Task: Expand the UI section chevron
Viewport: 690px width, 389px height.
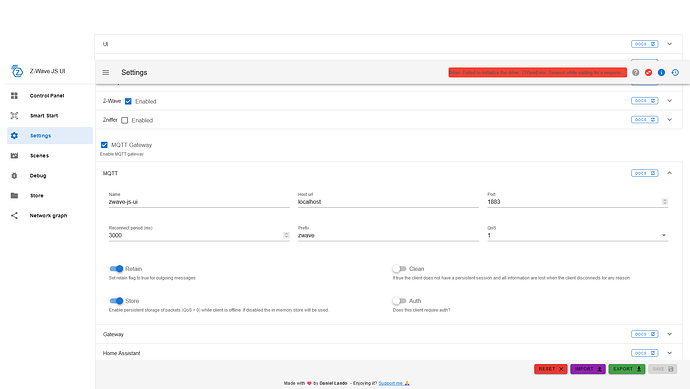Action: 670,44
